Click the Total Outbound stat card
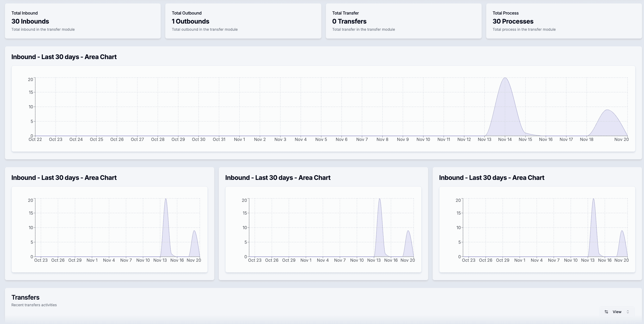 (243, 21)
